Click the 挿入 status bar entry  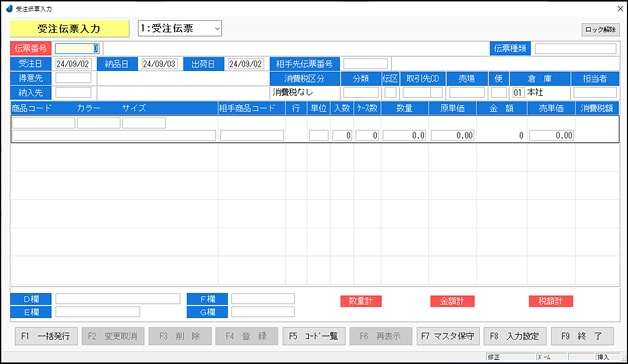(603, 357)
